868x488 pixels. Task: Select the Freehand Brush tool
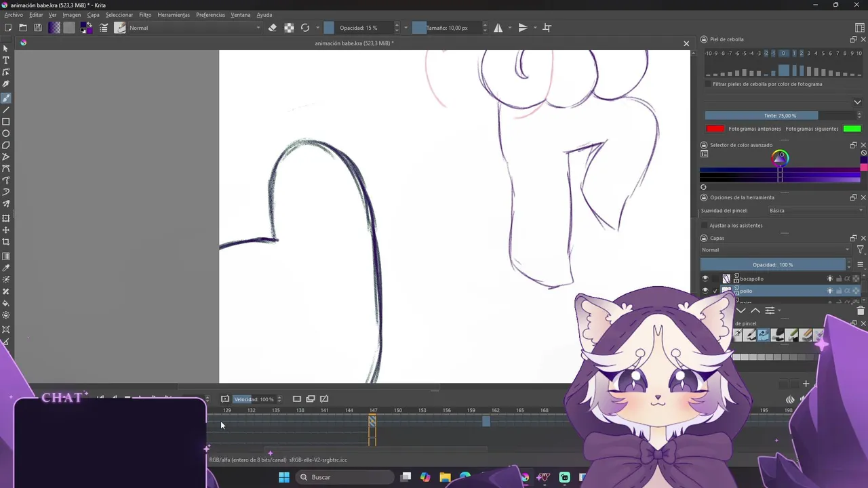(6, 98)
